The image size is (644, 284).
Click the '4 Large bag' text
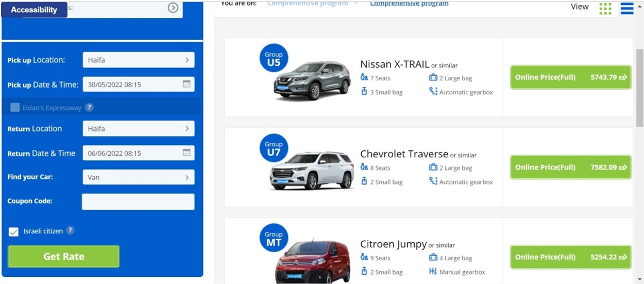click(455, 258)
